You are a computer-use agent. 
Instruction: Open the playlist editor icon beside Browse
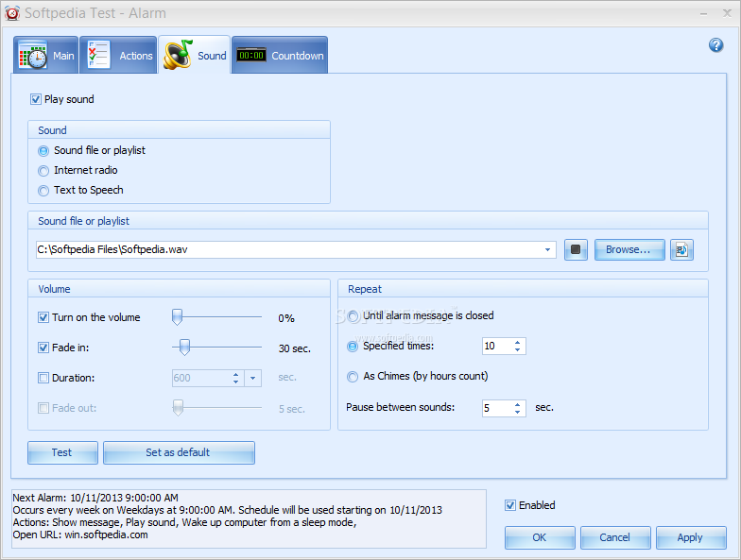coord(681,249)
